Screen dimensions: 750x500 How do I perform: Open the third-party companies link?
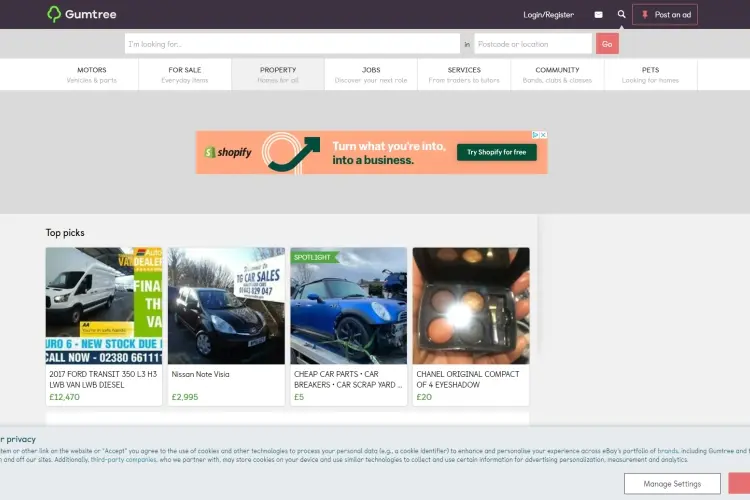(123, 459)
